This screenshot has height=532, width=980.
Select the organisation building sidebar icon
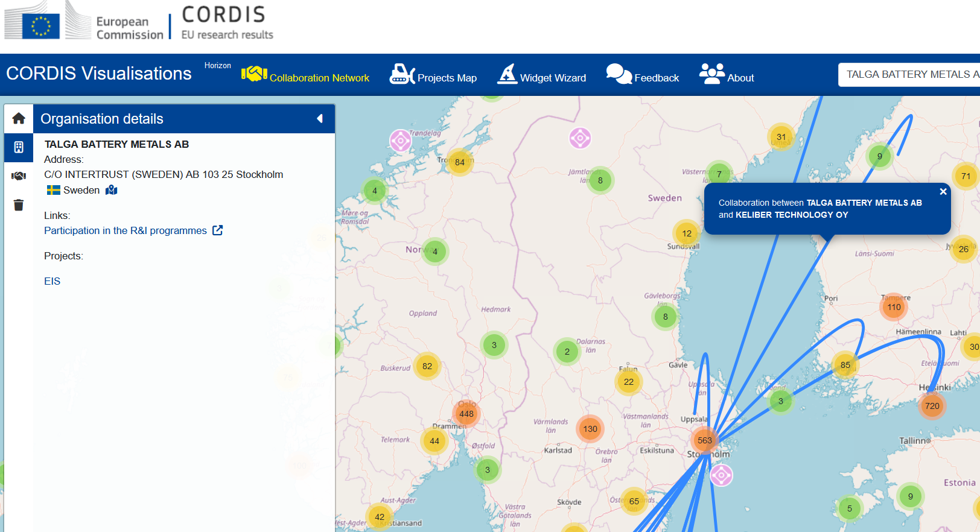(x=19, y=147)
